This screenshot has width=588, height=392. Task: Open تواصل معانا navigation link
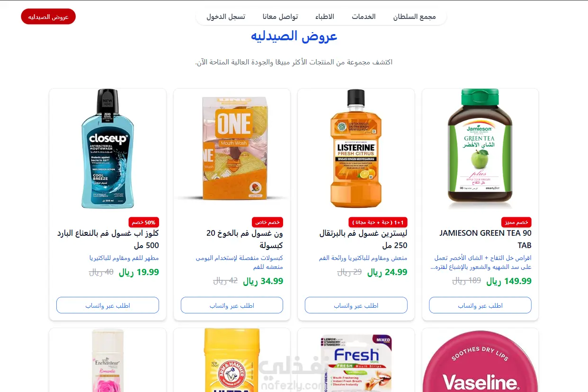coord(280,17)
